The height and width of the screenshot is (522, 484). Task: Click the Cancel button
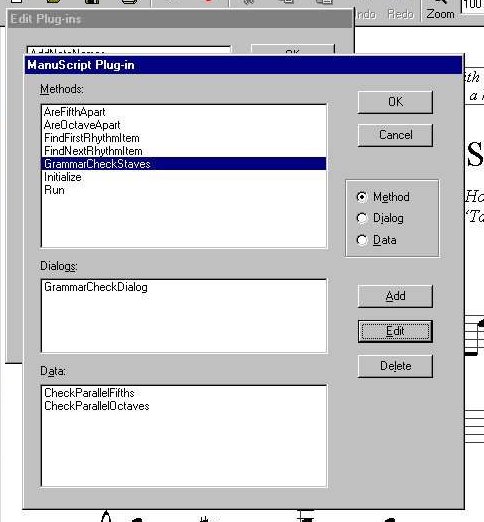[x=395, y=135]
